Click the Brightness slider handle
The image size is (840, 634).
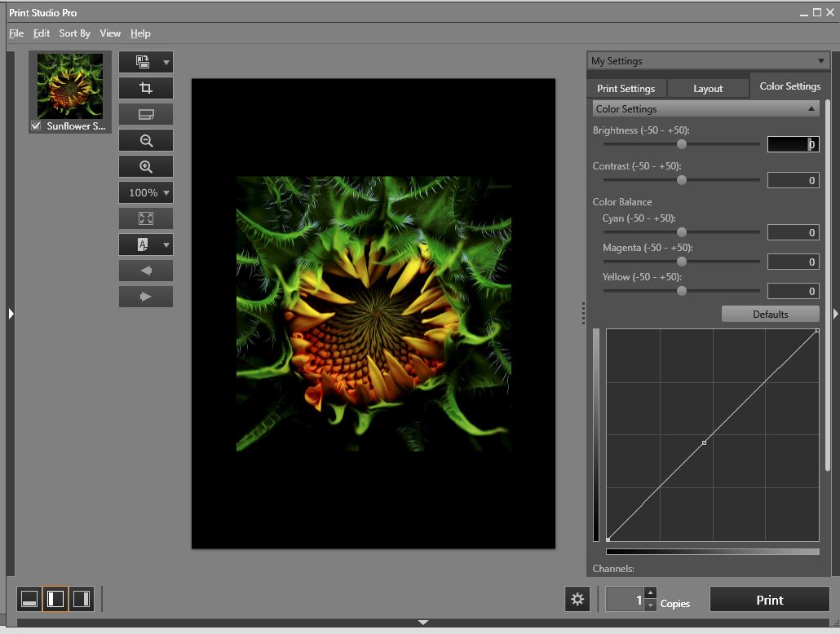click(x=682, y=144)
